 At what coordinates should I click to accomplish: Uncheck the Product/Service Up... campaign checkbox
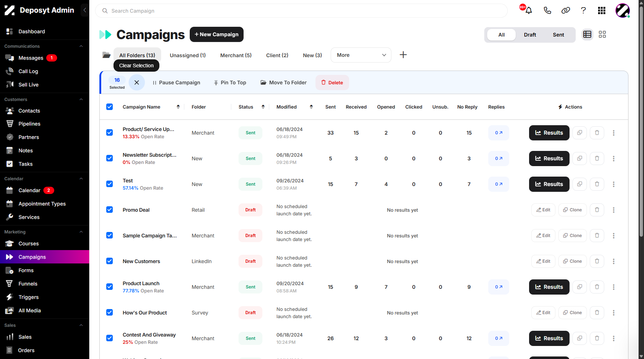[x=110, y=132]
